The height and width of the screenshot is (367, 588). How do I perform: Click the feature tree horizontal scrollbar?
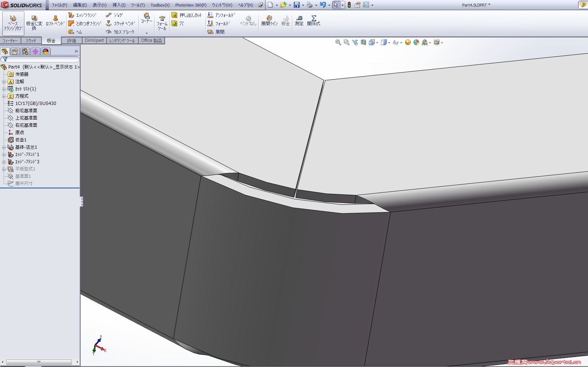click(40, 362)
